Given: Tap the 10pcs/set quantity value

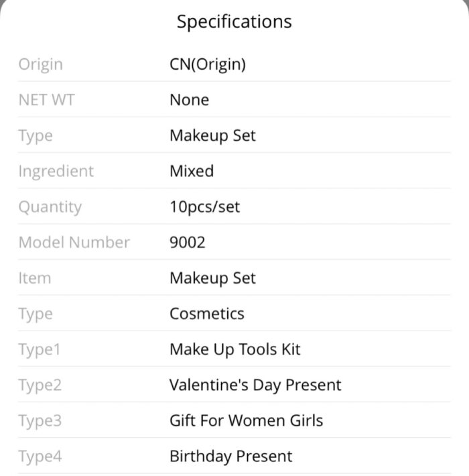Looking at the screenshot, I should (205, 206).
